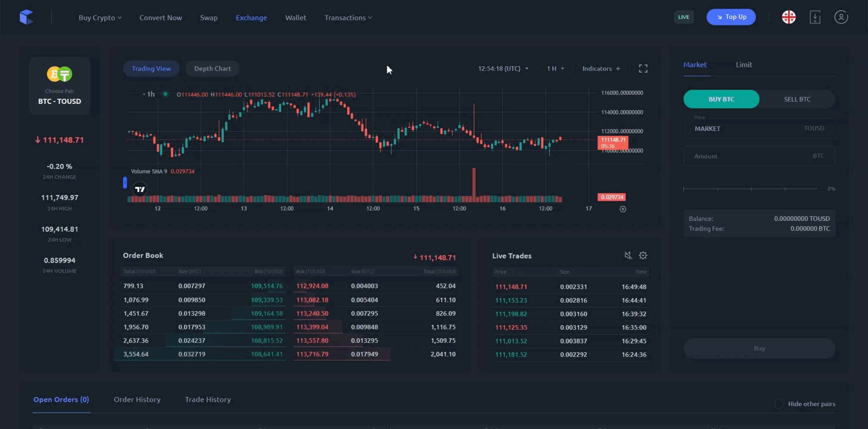The height and width of the screenshot is (429, 868).
Task: Open the user profile icon
Action: tap(841, 17)
